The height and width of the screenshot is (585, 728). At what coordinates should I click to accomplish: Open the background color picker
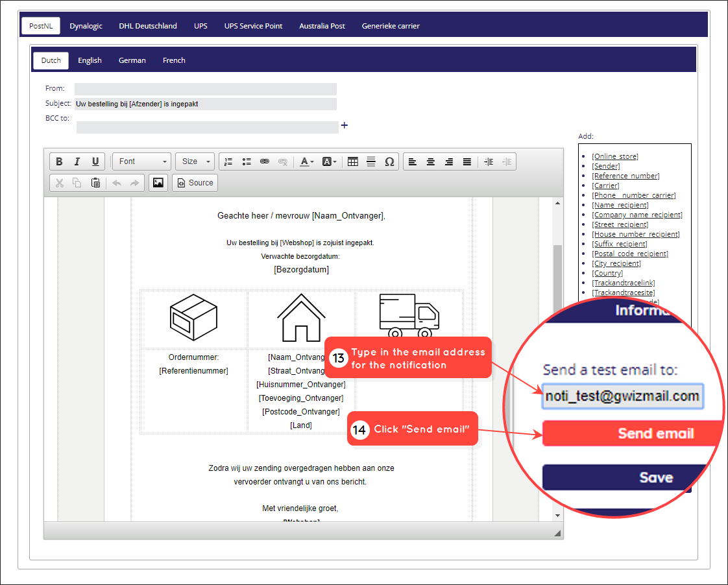pyautogui.click(x=329, y=161)
